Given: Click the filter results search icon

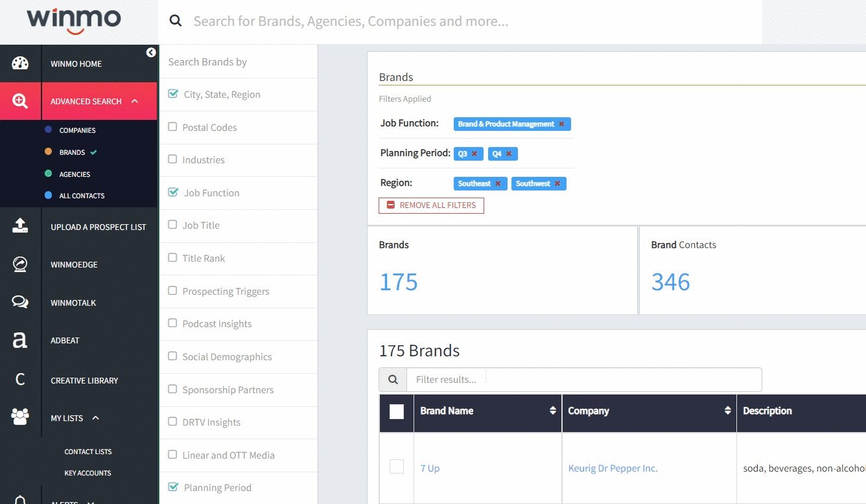Looking at the screenshot, I should click(393, 380).
